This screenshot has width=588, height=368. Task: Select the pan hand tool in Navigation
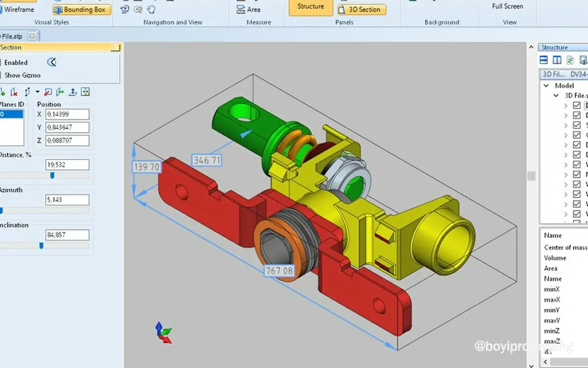tap(151, 9)
